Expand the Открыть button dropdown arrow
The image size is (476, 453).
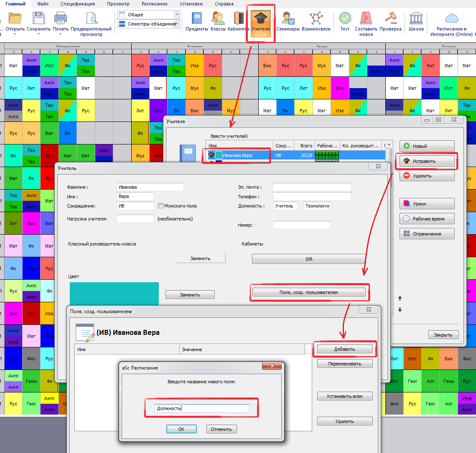15,34
